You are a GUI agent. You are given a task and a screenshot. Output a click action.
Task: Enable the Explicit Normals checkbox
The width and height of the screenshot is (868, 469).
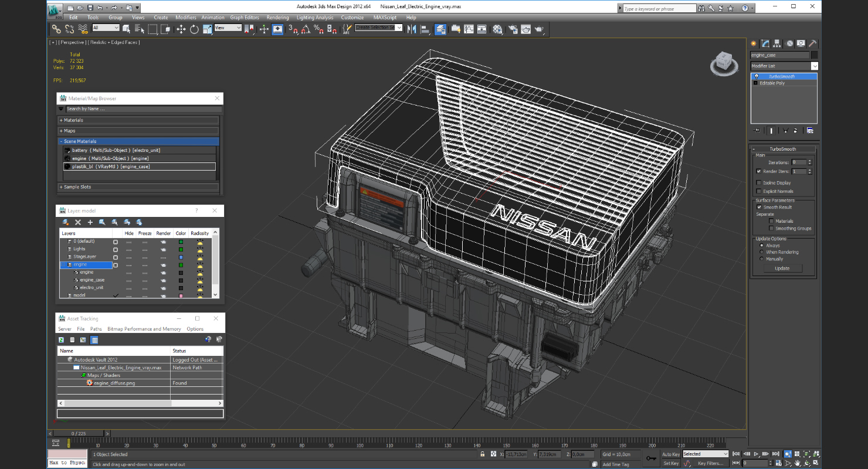pos(758,191)
